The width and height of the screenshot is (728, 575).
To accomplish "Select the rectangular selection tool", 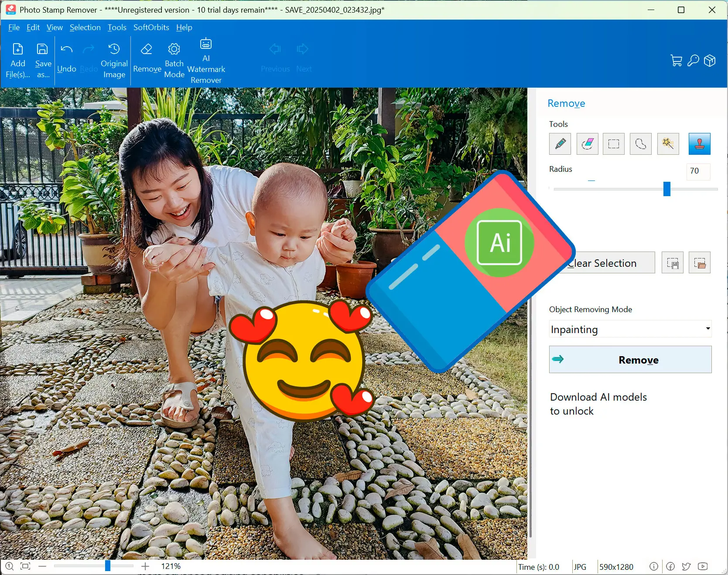I will [614, 144].
